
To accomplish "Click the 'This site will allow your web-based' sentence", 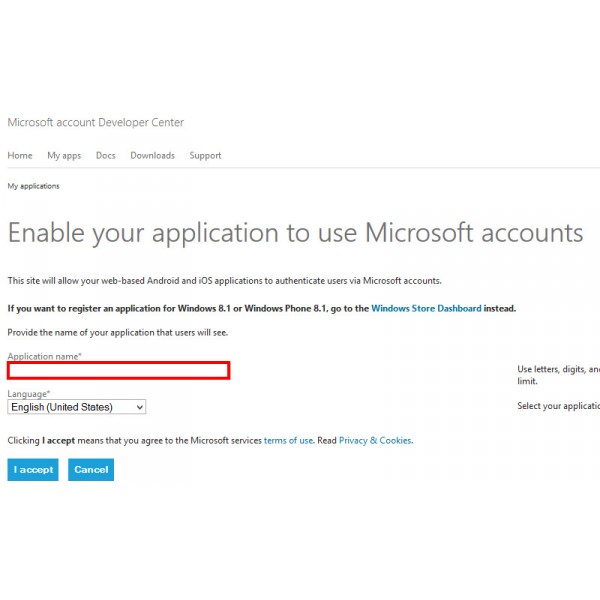I will pos(225,281).
